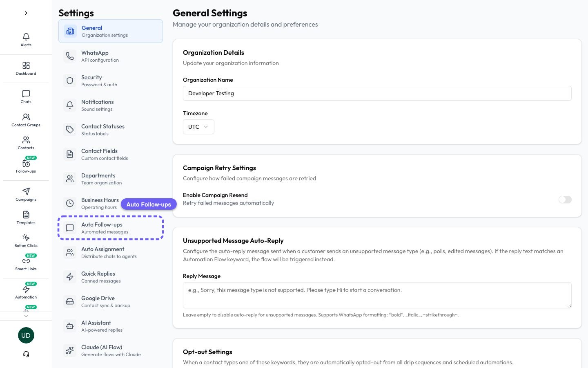Open Contact Statuses settings
The width and height of the screenshot is (588, 368).
coord(111,130)
